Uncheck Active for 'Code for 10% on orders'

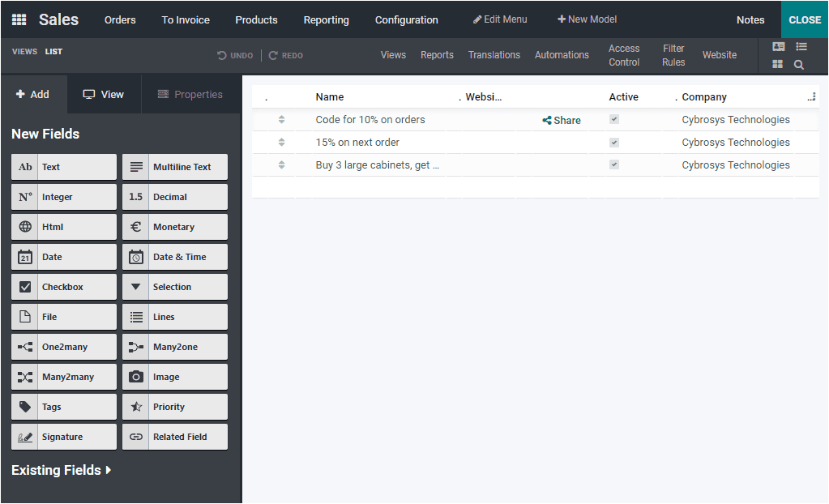[614, 118]
